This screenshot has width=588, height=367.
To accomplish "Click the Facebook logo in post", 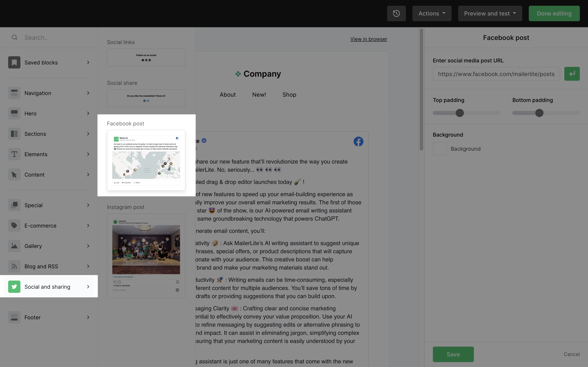I will [x=358, y=141].
